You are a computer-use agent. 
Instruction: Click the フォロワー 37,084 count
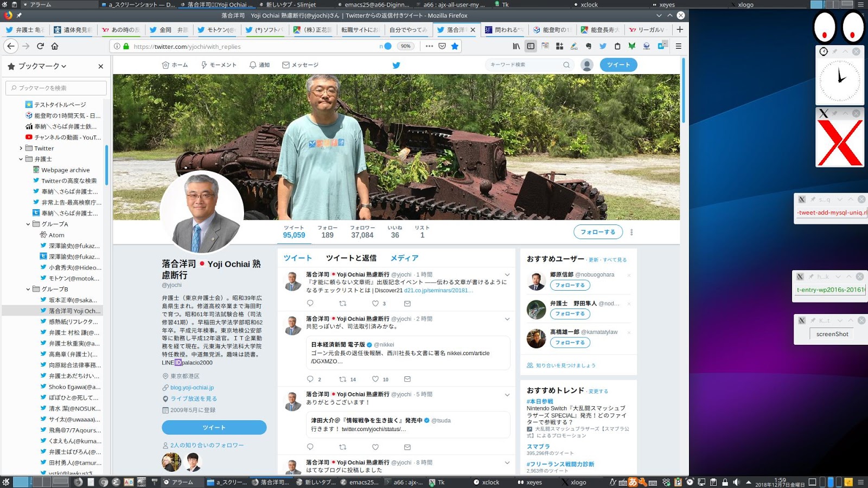[x=362, y=232]
